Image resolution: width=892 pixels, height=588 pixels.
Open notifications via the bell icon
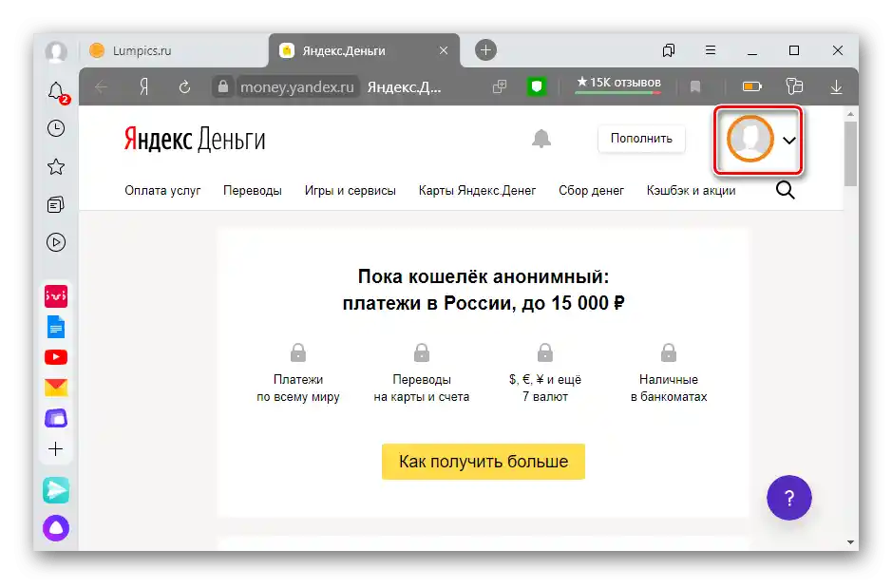click(x=55, y=89)
